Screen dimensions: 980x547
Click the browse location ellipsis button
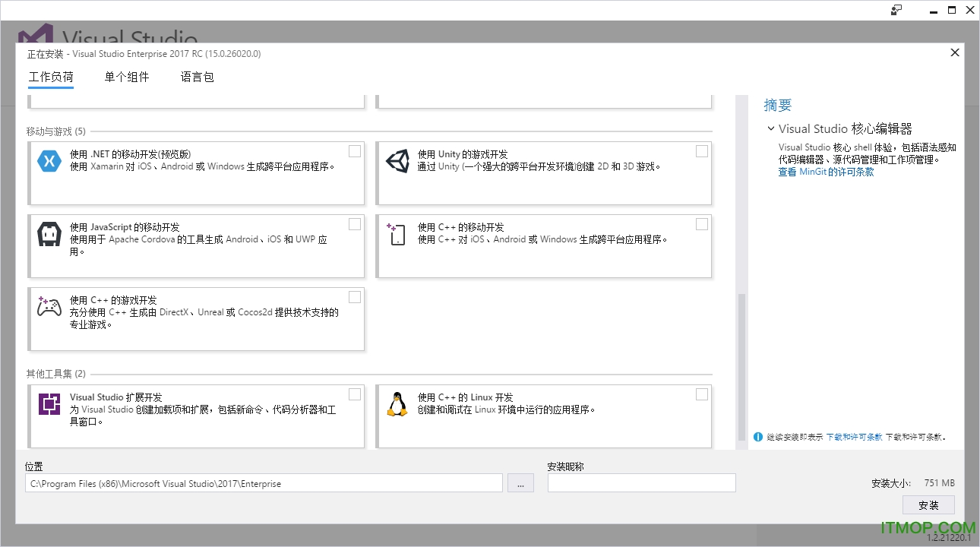(x=520, y=483)
